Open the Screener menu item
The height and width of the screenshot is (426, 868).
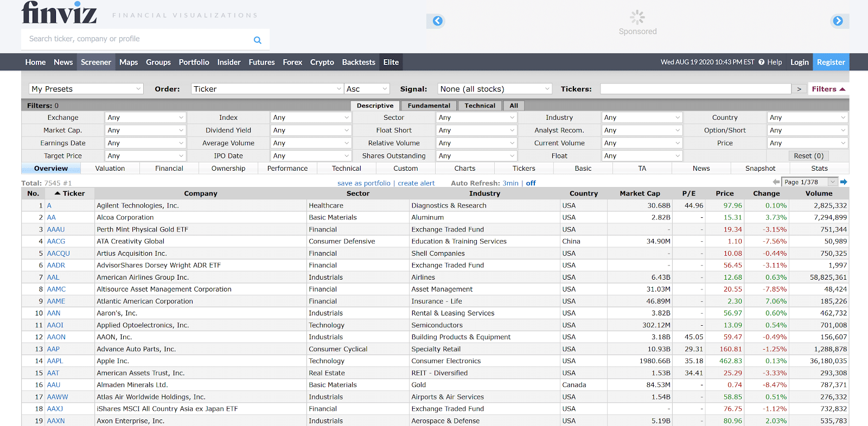click(x=96, y=62)
